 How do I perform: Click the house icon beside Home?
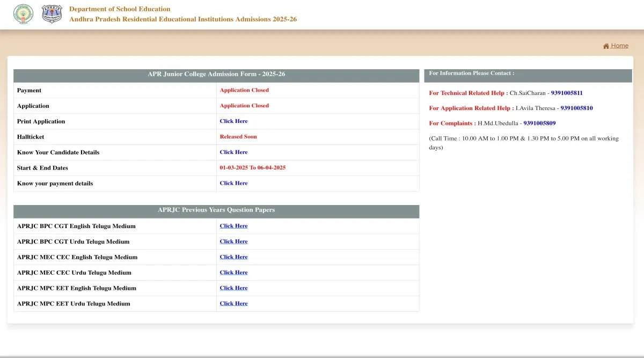606,46
